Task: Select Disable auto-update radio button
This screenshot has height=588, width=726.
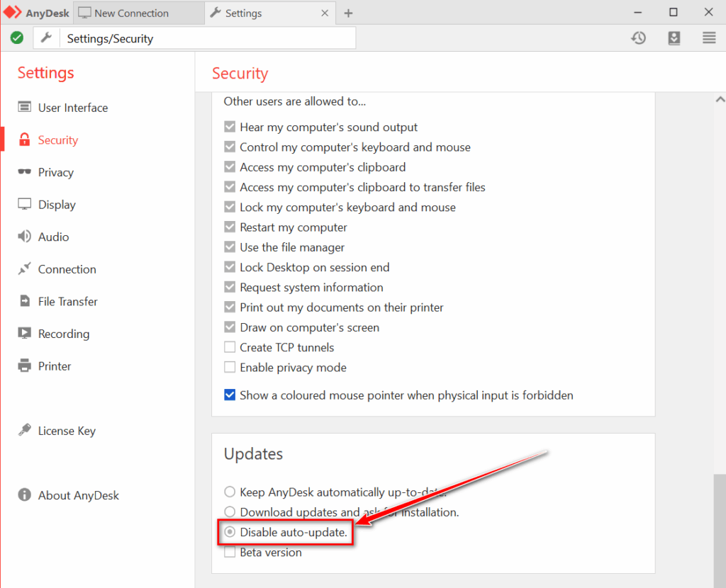Action: tap(230, 532)
